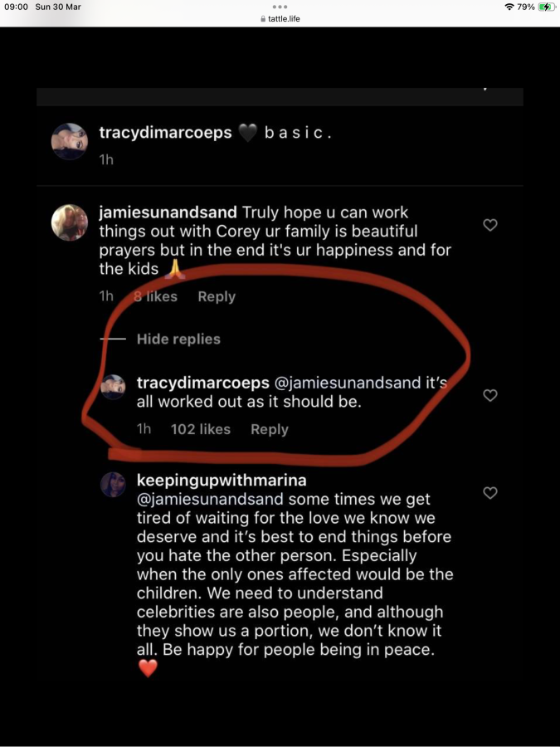This screenshot has width=560, height=747.
Task: Tap heart beside keepingupwithmarina comment
Action: [x=490, y=492]
